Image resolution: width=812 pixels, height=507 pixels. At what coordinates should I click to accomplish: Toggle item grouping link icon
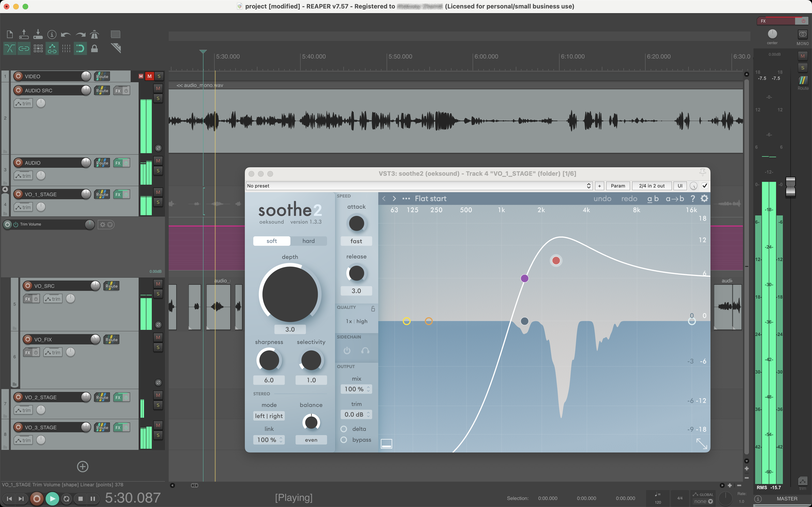(x=24, y=48)
